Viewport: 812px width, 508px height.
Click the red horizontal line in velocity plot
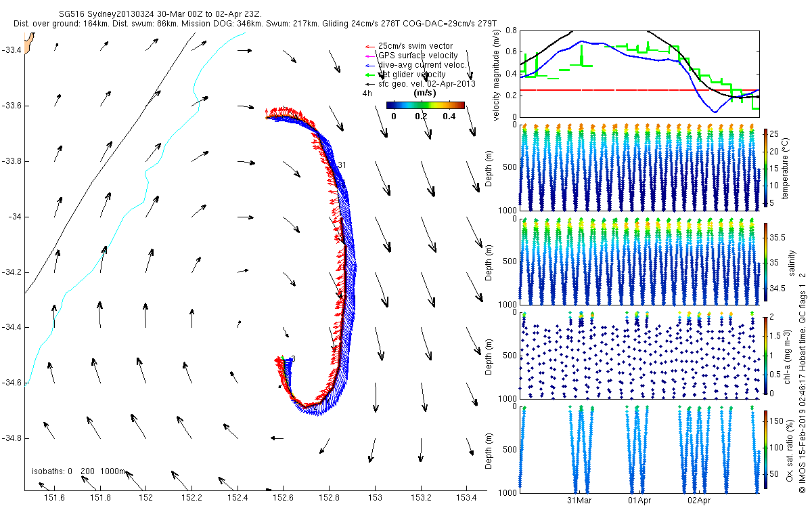(x=639, y=89)
